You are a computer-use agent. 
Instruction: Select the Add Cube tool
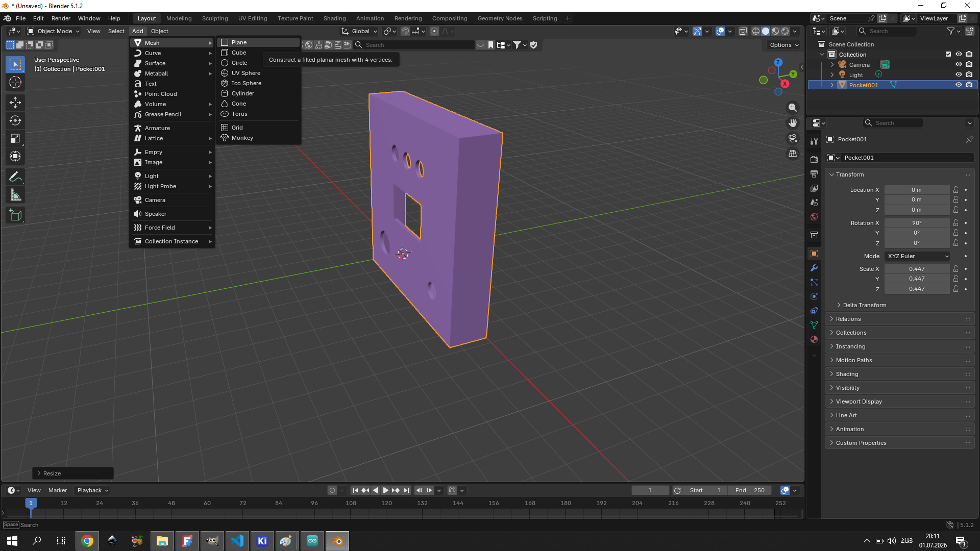tap(15, 215)
